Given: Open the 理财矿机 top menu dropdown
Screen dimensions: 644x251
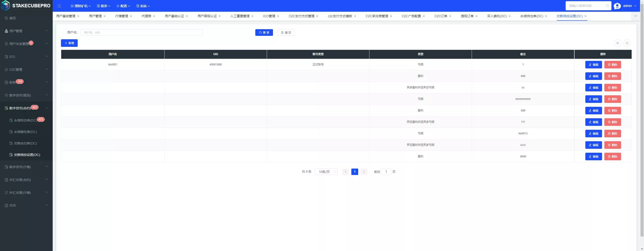Looking at the screenshot, I should pos(80,6).
